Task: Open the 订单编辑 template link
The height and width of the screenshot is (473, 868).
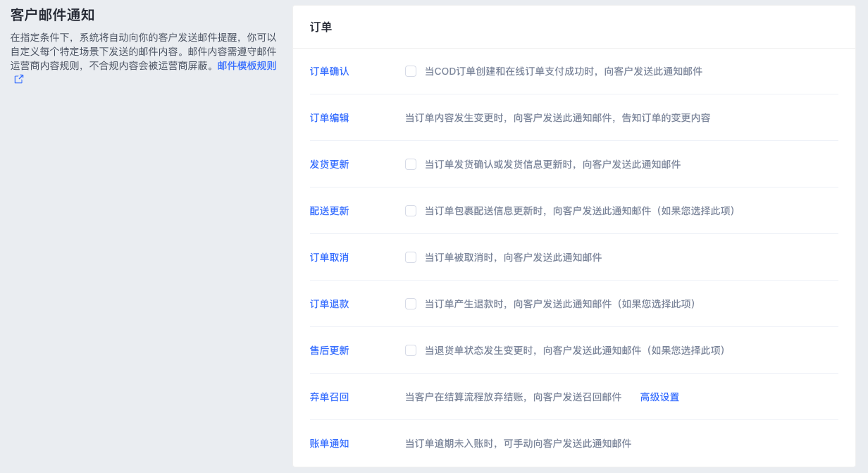Action: (x=330, y=118)
